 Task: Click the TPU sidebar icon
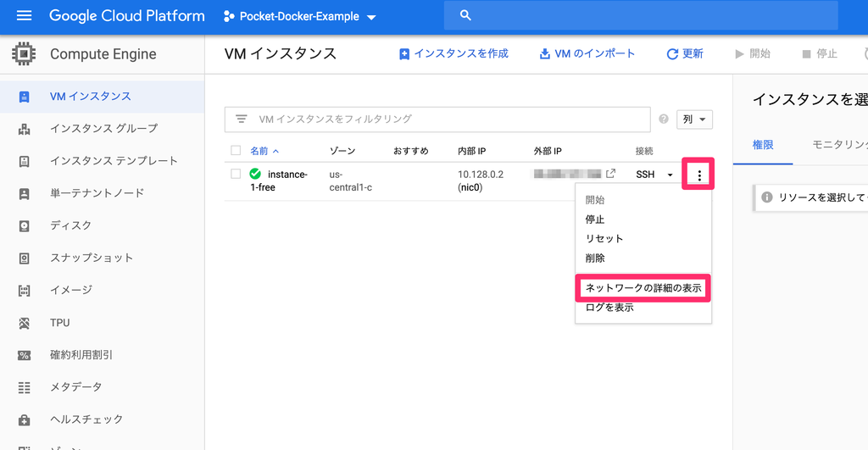(x=24, y=323)
